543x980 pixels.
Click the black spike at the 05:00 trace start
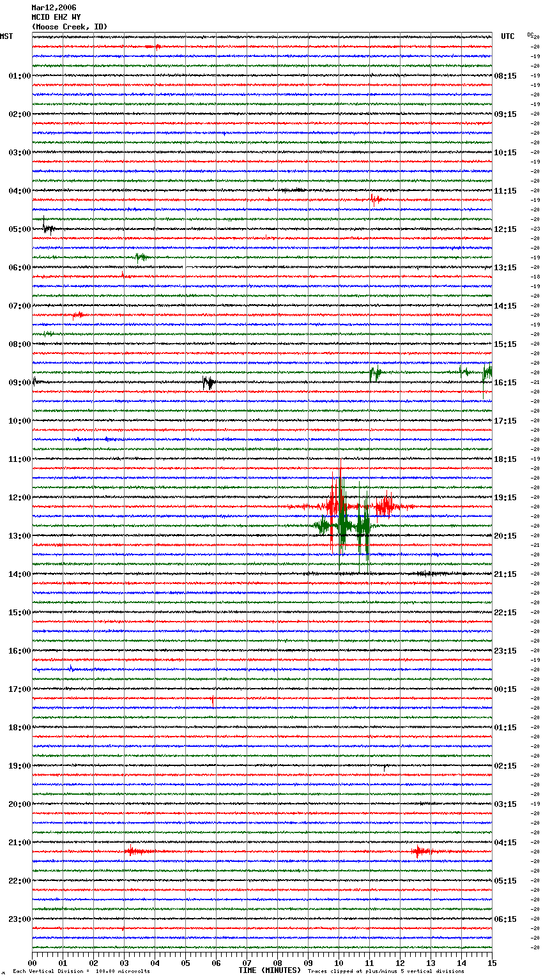pyautogui.click(x=47, y=227)
